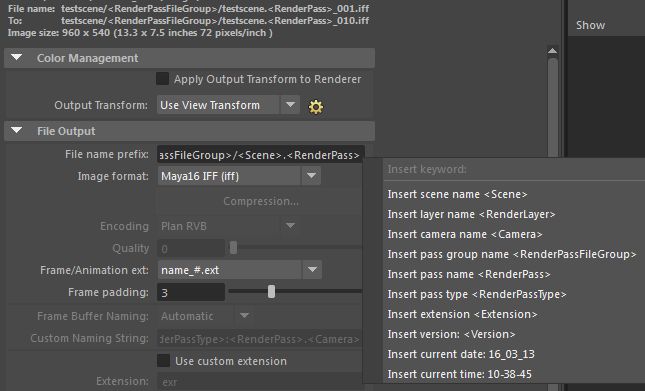645x391 pixels.
Task: Click the vertical scrollbar thumb
Action: pos(553,107)
